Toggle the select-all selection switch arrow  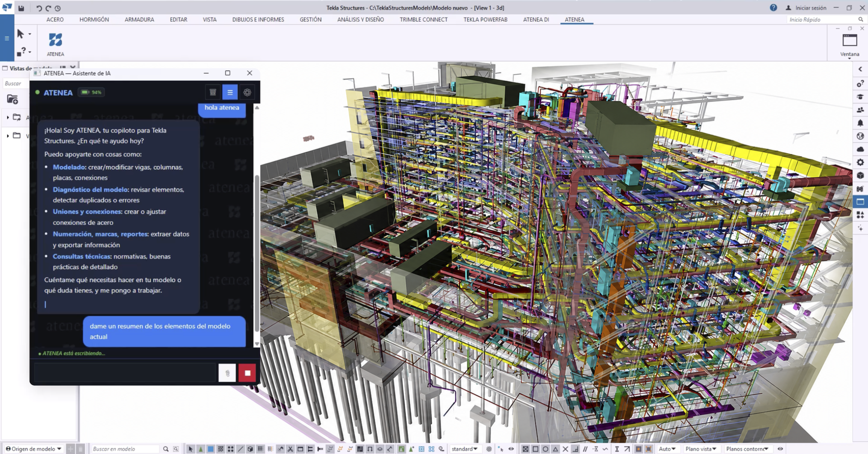pos(190,449)
